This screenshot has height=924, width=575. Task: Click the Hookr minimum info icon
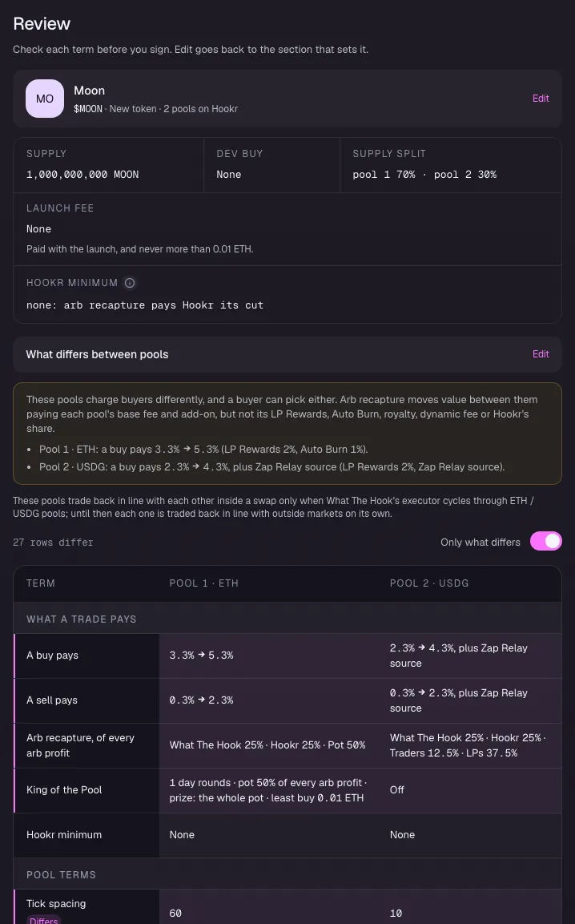[x=130, y=283]
